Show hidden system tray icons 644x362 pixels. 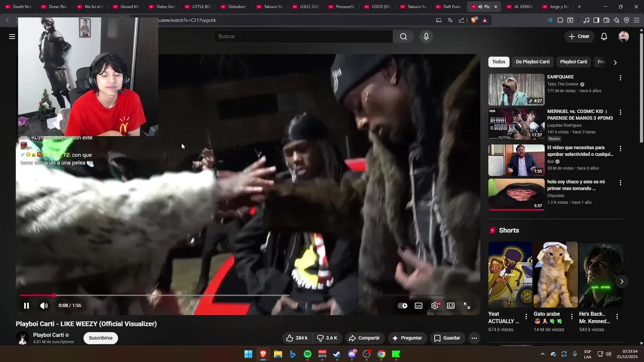coord(542,354)
